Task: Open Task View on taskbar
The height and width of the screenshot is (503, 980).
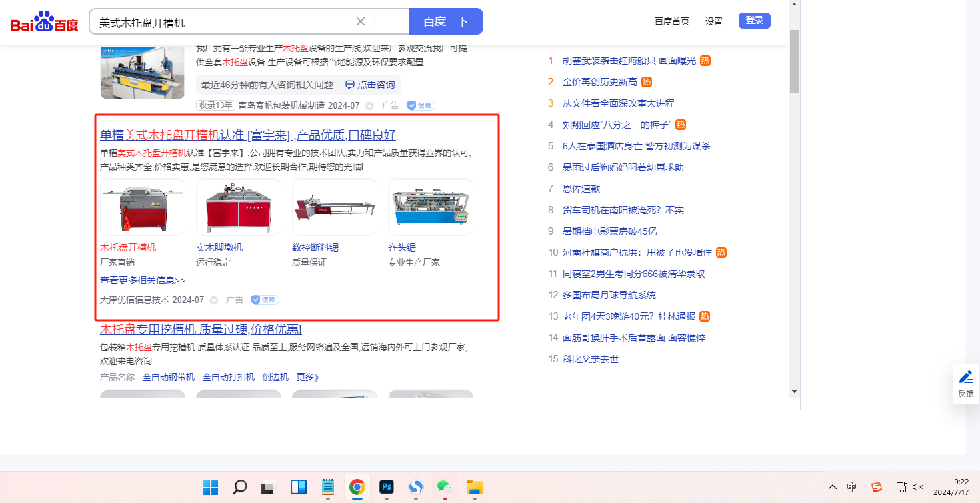Action: pyautogui.click(x=269, y=487)
